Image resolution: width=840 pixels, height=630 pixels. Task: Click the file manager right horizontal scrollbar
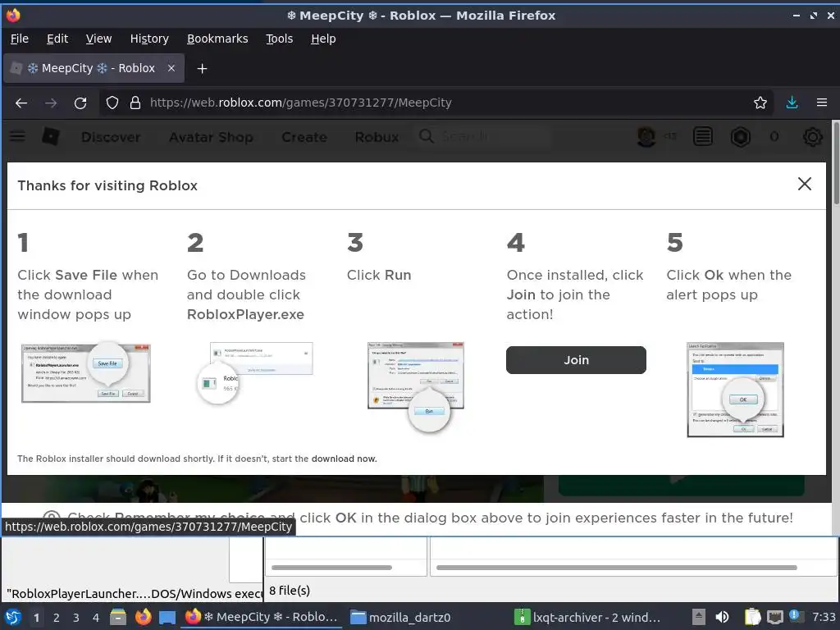coord(617,568)
